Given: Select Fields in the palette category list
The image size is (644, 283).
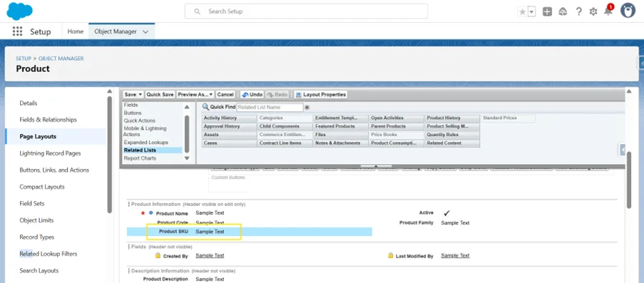Looking at the screenshot, I should point(131,106).
